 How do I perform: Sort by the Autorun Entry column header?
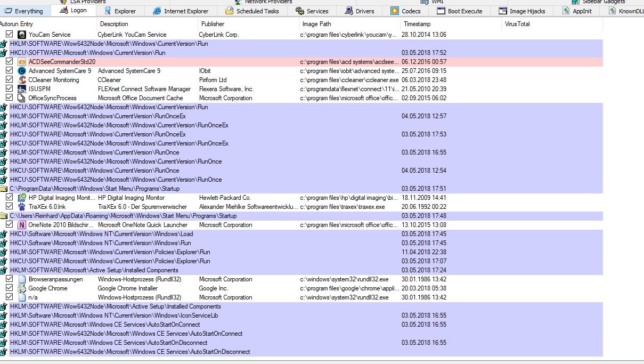[x=48, y=24]
